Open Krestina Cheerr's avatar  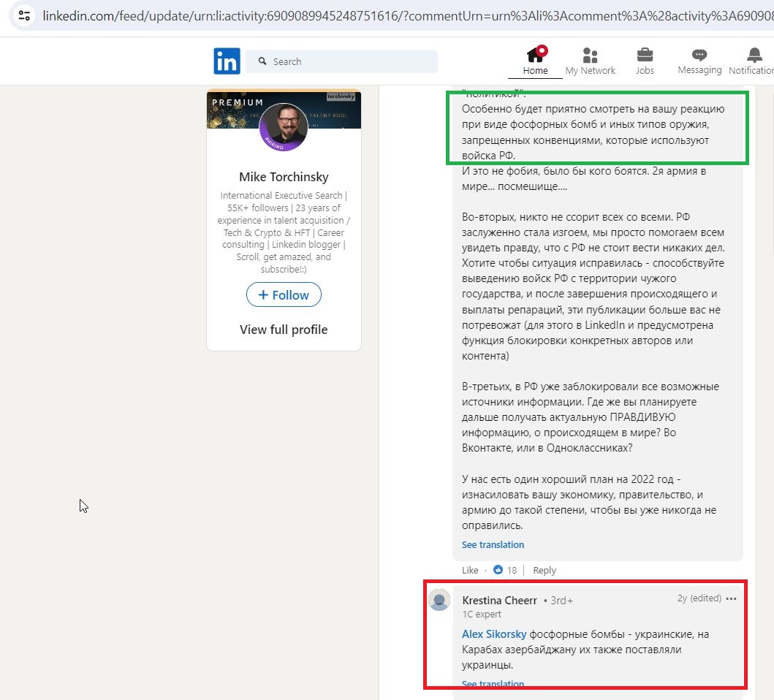coord(439,600)
